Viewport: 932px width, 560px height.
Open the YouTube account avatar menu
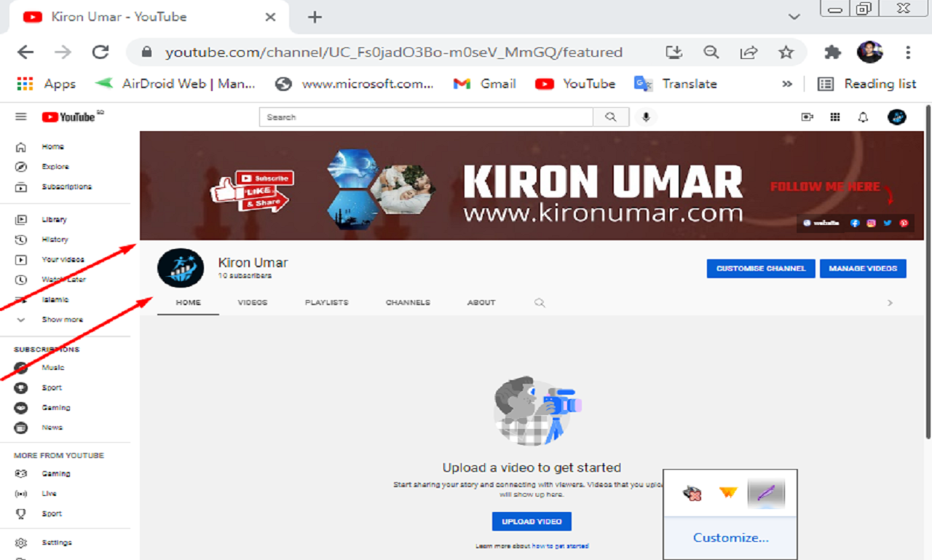pos(897,117)
